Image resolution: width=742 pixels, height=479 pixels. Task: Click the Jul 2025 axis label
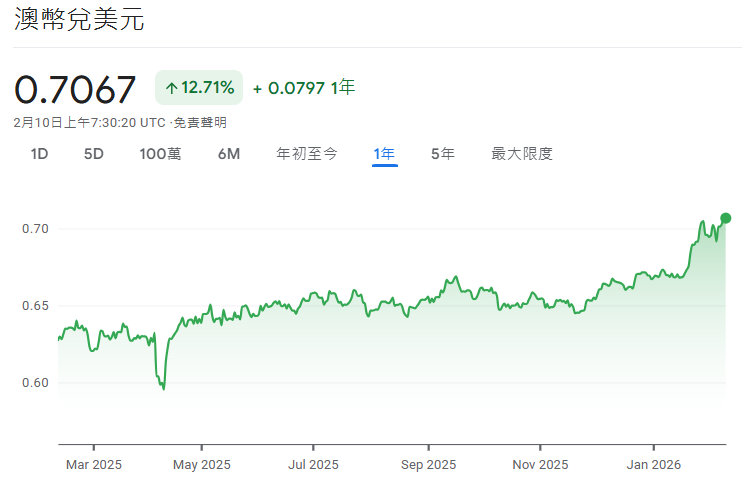(313, 465)
